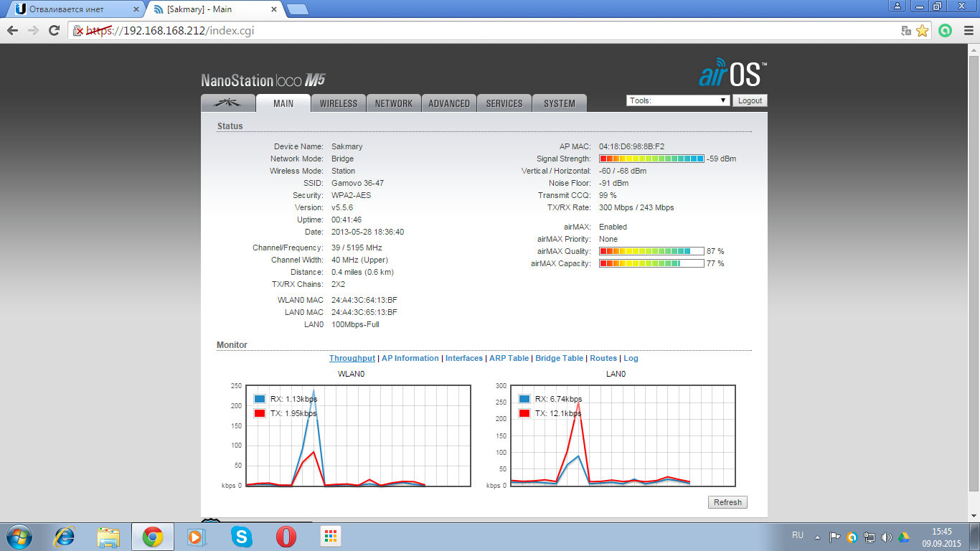This screenshot has height=551, width=980.
Task: Open a new browser tab
Action: 298,9
